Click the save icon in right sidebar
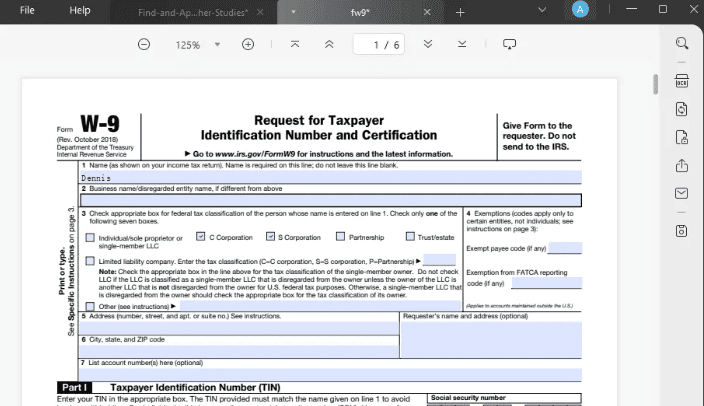Viewport: 704px width, 406px height. 682,231
